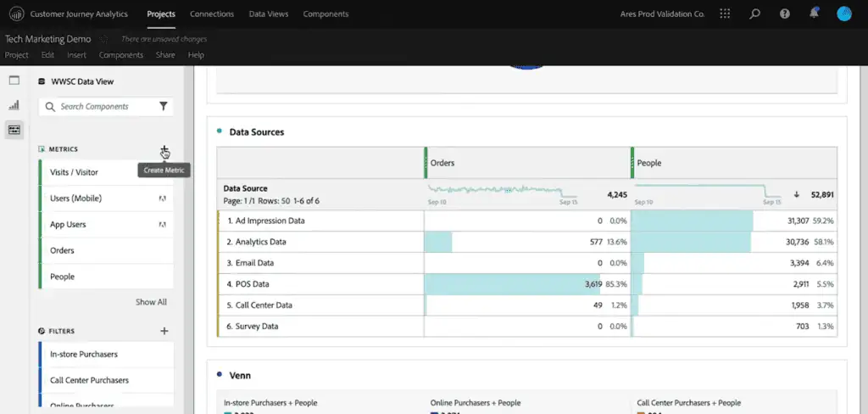Click the sort arrow in People column
The width and height of the screenshot is (868, 414).
797,194
